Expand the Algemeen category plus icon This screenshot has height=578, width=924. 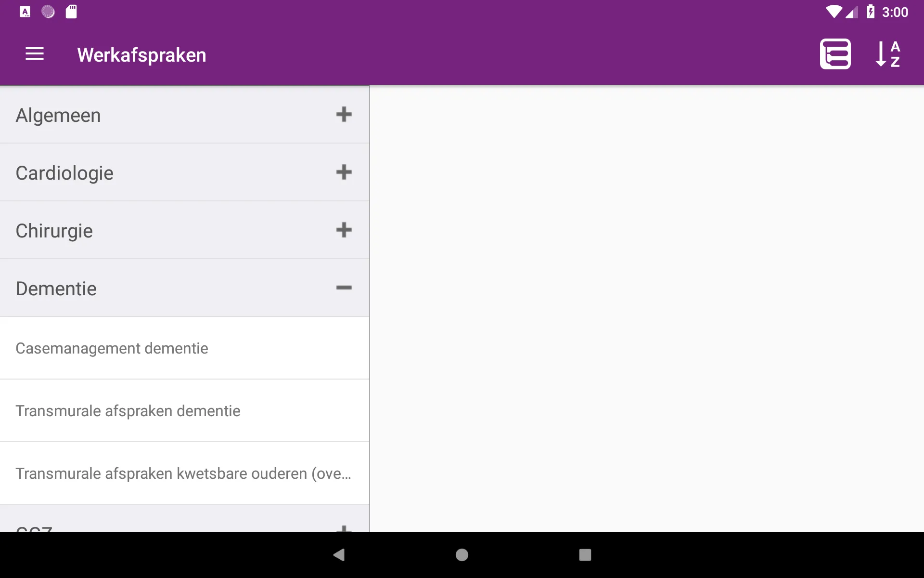(344, 115)
